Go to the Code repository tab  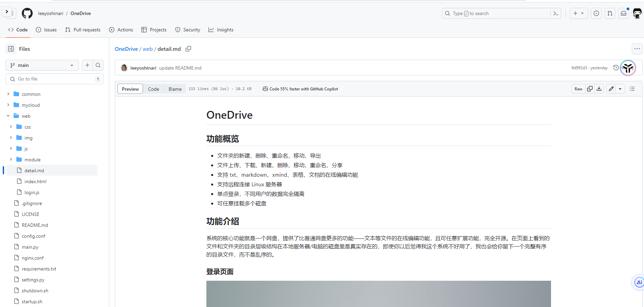click(18, 30)
